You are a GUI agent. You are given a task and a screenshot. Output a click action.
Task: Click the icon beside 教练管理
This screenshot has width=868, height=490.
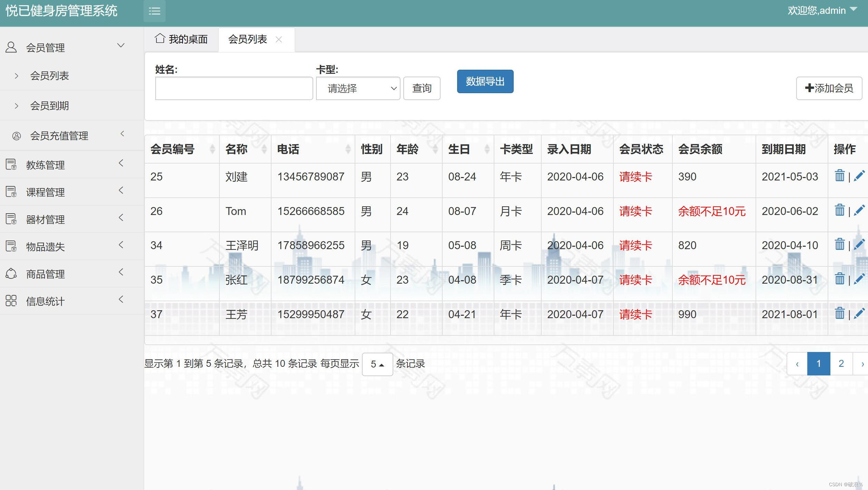click(x=11, y=164)
